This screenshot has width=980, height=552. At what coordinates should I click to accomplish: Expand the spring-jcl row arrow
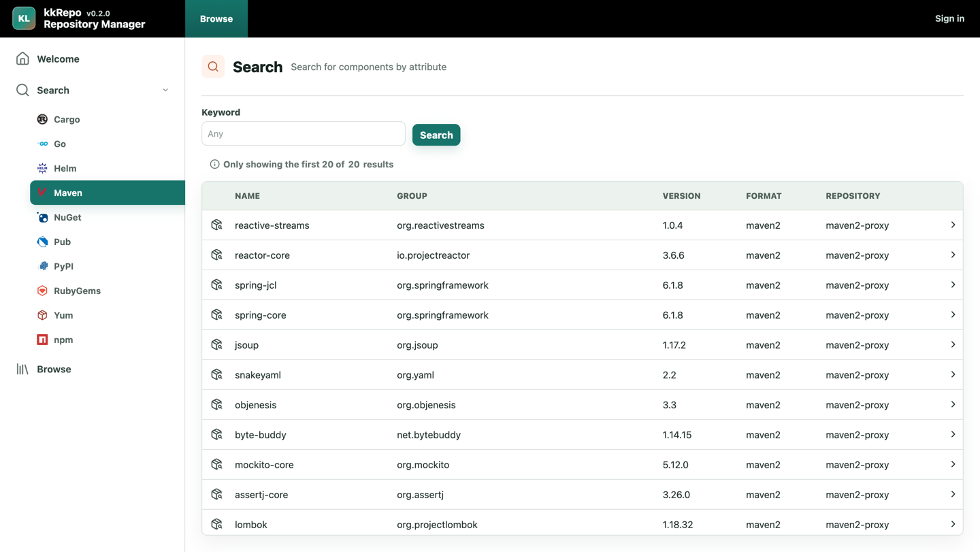(953, 285)
